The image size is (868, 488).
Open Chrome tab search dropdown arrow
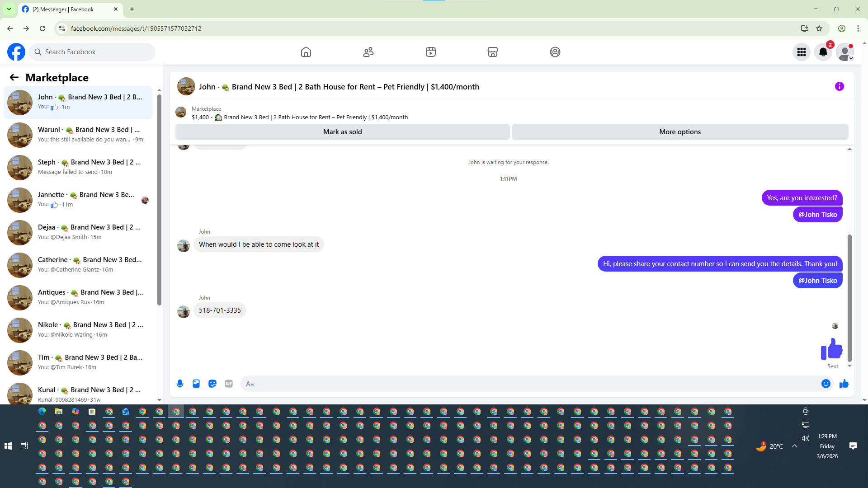(9, 9)
